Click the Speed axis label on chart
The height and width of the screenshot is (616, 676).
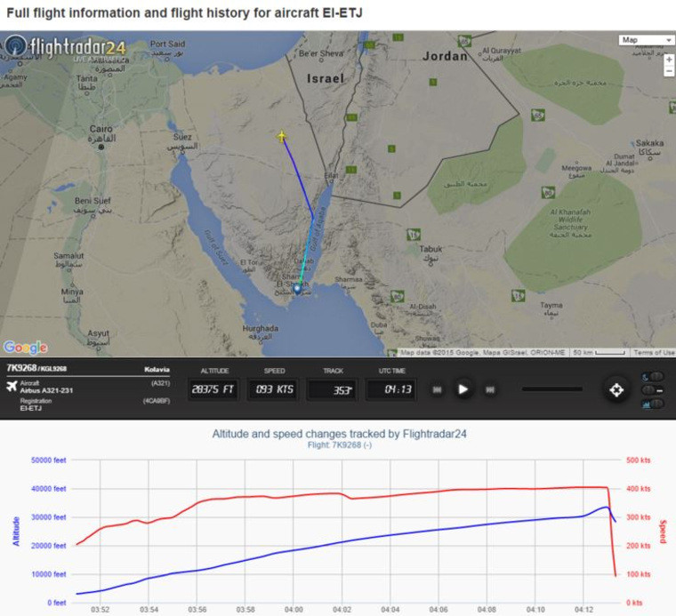point(663,532)
